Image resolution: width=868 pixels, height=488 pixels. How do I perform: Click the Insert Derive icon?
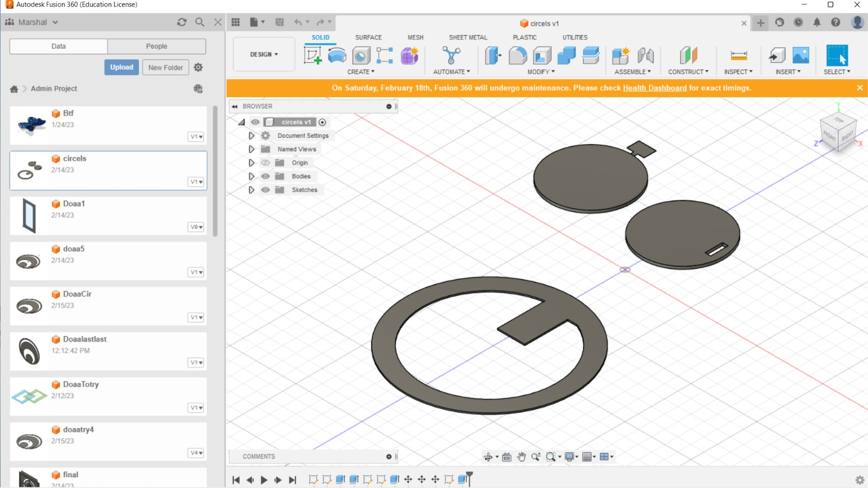point(777,55)
